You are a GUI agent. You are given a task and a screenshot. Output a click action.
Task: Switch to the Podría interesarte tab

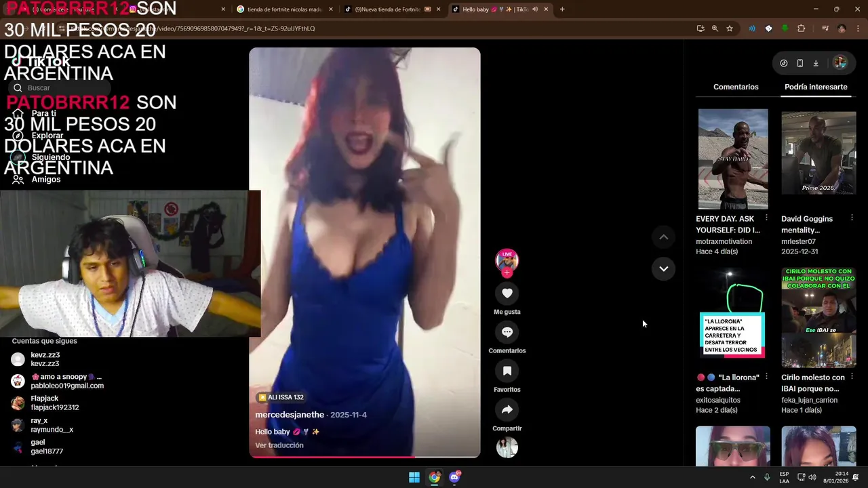pyautogui.click(x=816, y=87)
